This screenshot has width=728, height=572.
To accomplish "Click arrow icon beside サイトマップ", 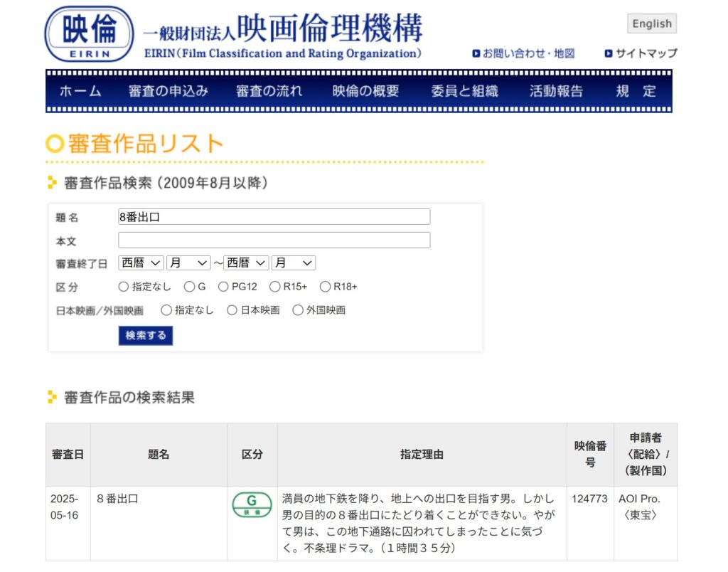I will (609, 53).
